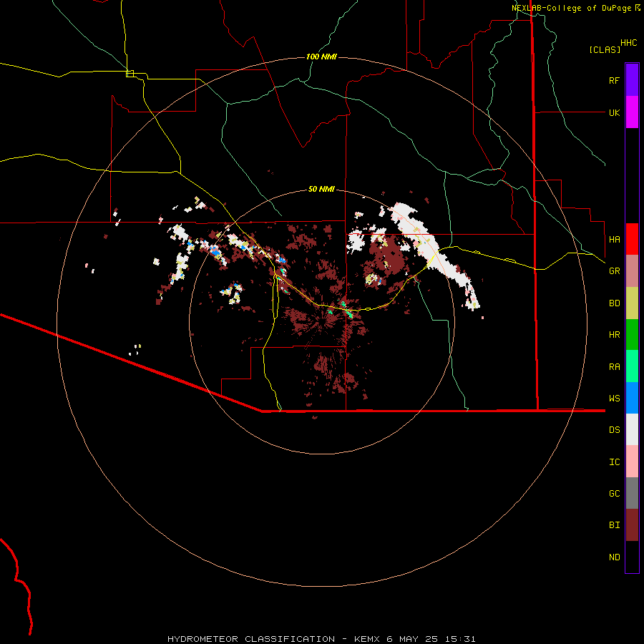Viewport: 644px width, 644px height.
Task: Click the WS blue legend swatch
Action: pyautogui.click(x=632, y=398)
